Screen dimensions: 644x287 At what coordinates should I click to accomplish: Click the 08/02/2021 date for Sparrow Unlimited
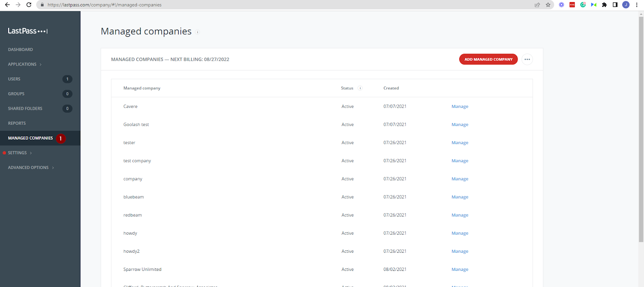coord(395,270)
